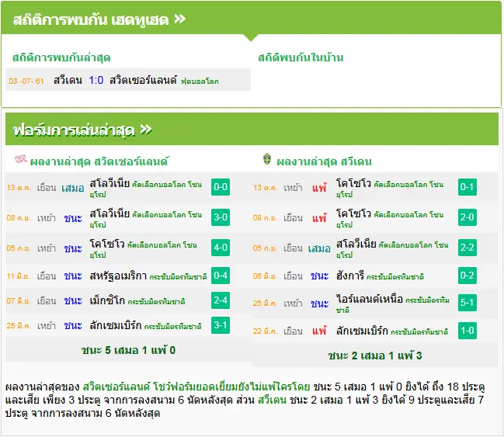Click ฮังการี opponent name
The image size is (504, 437).
[350, 276]
